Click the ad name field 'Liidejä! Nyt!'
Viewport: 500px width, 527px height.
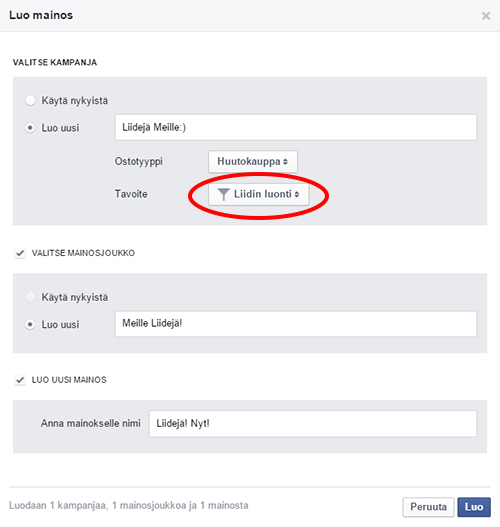(x=313, y=423)
